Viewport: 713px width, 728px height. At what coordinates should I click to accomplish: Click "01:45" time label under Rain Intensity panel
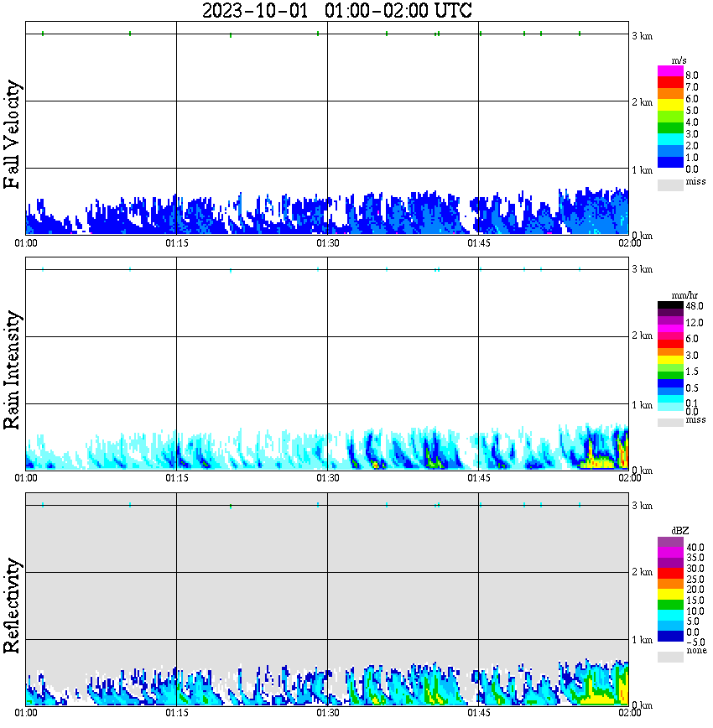click(x=479, y=478)
